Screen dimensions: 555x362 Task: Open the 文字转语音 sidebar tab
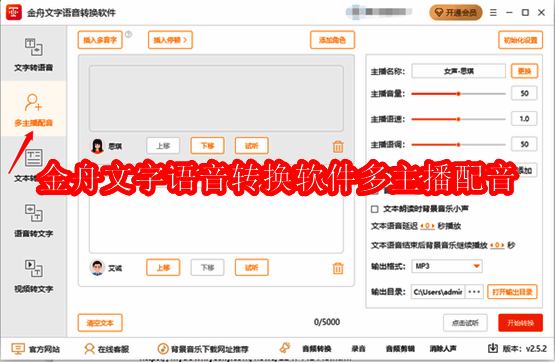coord(34,54)
